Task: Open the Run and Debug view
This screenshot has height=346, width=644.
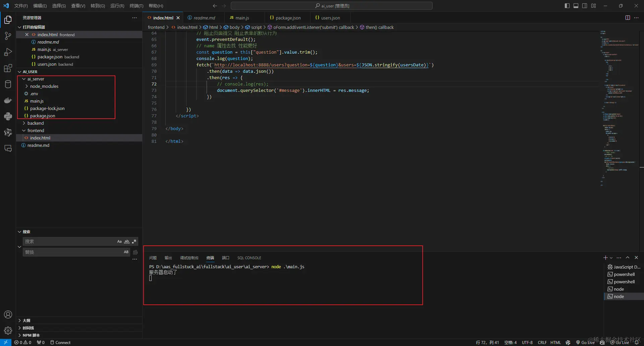Action: tap(8, 52)
